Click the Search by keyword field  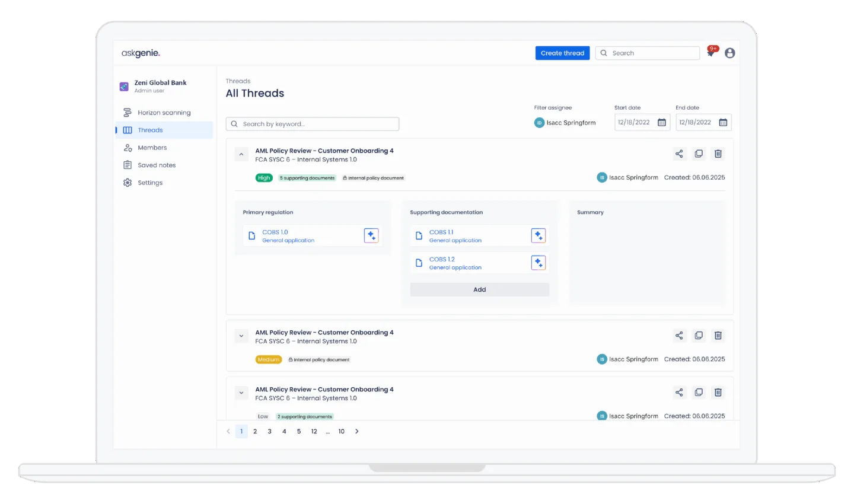click(x=313, y=124)
